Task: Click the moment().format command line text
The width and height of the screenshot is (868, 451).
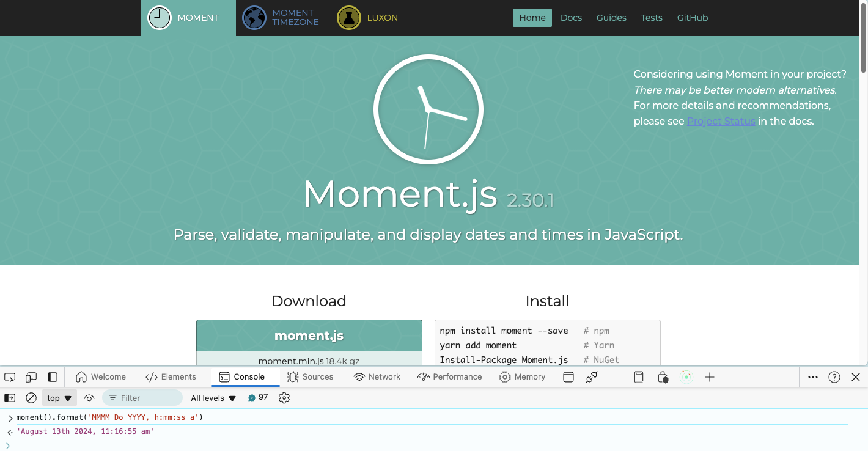Action: click(109, 417)
